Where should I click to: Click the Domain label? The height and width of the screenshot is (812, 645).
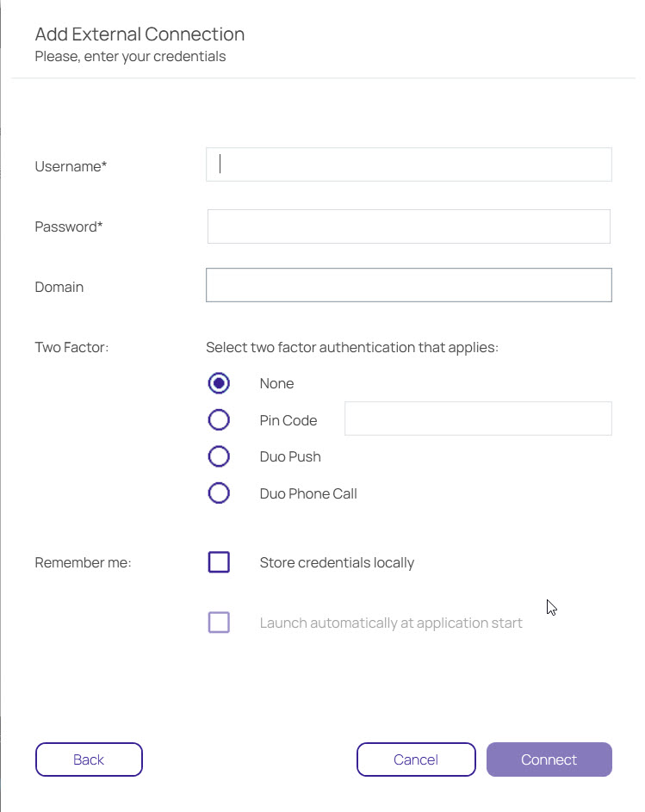click(x=59, y=287)
